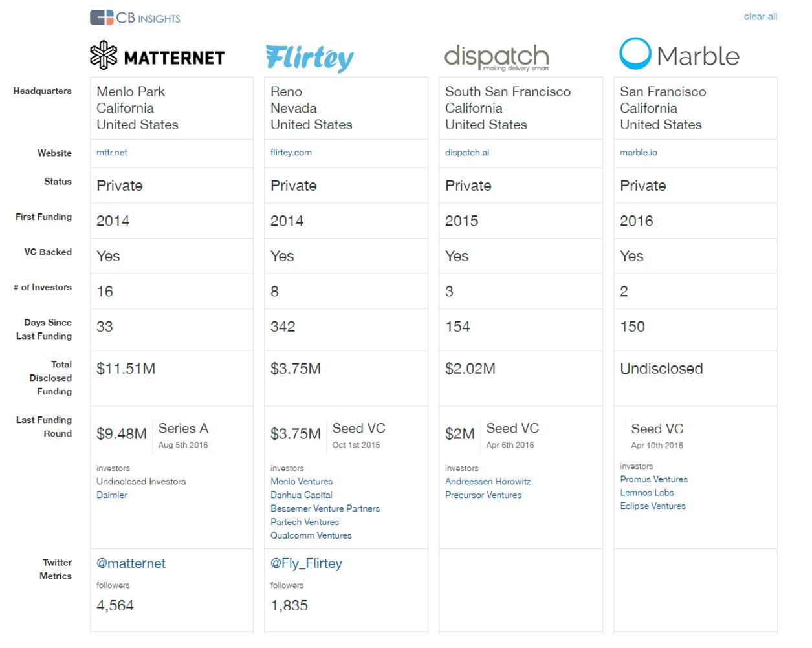Click the Dispatch company logo
812x648 pixels.
pyautogui.click(x=496, y=58)
